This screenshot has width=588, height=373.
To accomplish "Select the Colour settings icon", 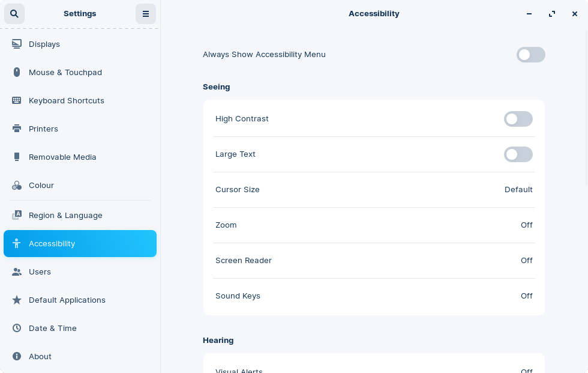I will click(x=17, y=185).
